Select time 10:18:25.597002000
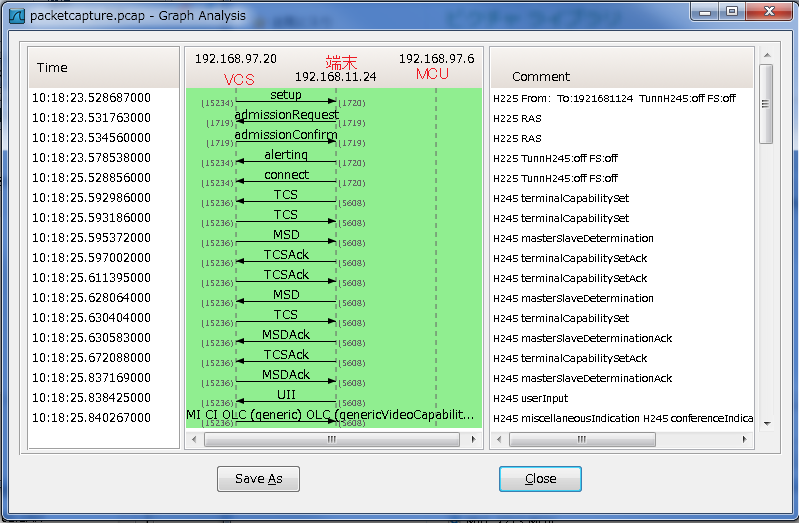This screenshot has width=799, height=523. pos(91,257)
